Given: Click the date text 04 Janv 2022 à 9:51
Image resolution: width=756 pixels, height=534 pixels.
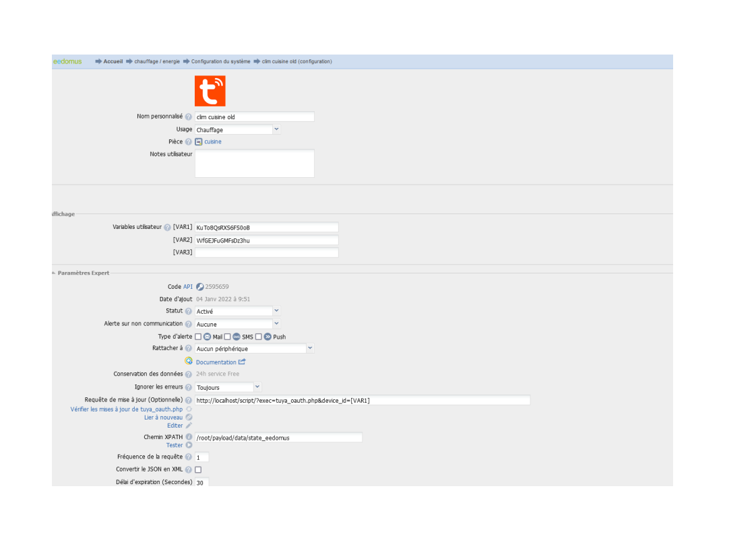Looking at the screenshot, I should 223,299.
